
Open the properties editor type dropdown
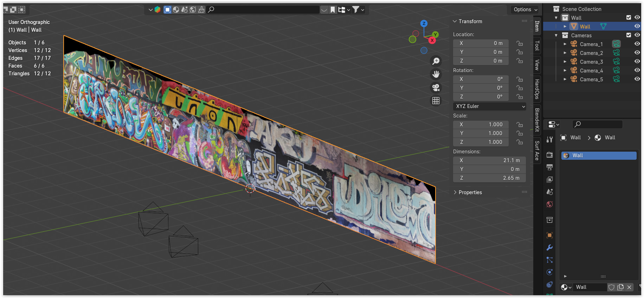554,124
